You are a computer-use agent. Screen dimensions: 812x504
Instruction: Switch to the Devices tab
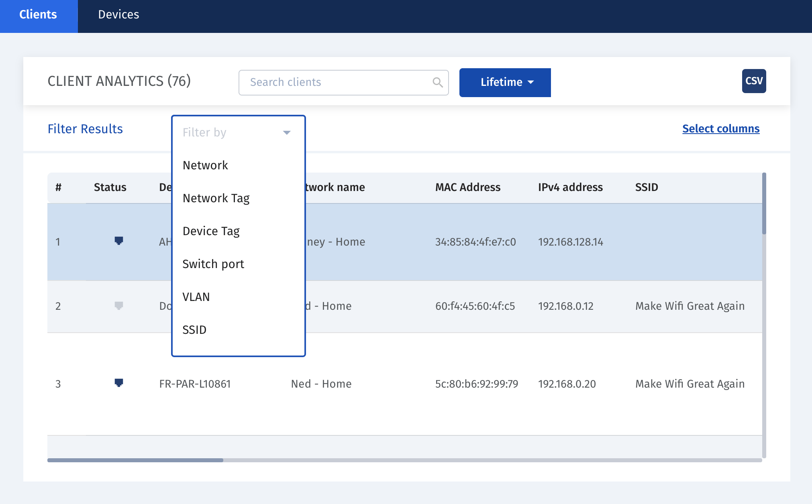[x=119, y=14]
